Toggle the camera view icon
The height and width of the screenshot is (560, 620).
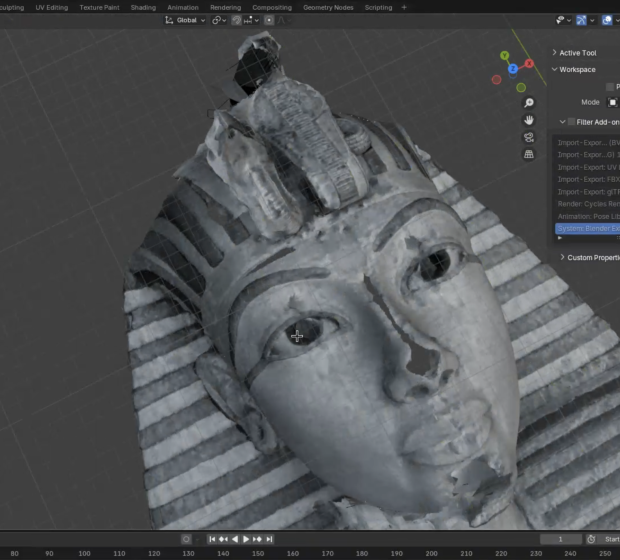point(529,137)
